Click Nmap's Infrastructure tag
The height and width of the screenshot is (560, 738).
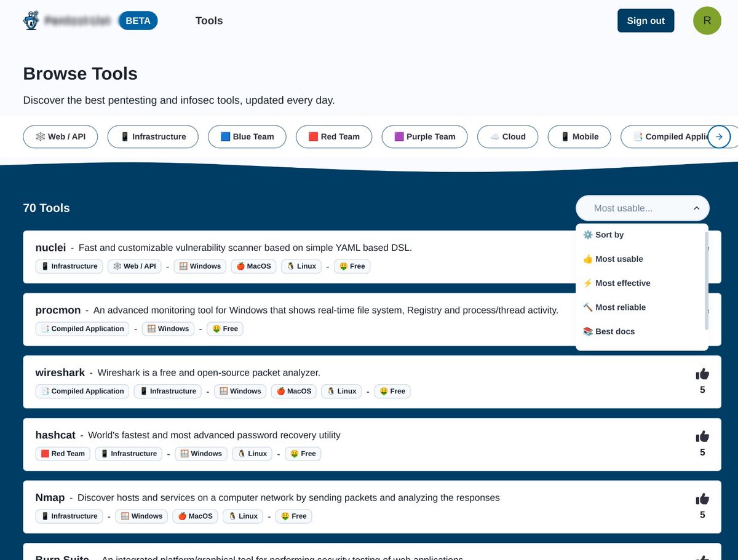(x=69, y=516)
